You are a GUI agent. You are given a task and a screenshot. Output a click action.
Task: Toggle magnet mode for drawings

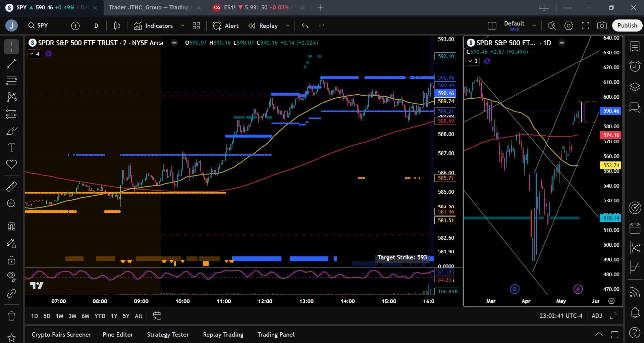tap(11, 227)
